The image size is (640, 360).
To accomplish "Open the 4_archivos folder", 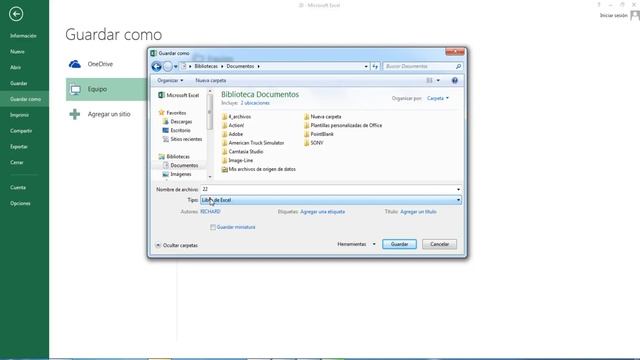I will [236, 117].
